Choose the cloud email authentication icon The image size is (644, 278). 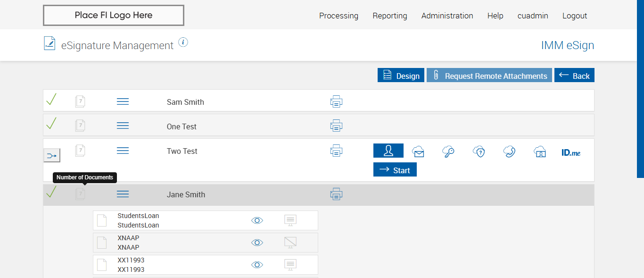(418, 152)
